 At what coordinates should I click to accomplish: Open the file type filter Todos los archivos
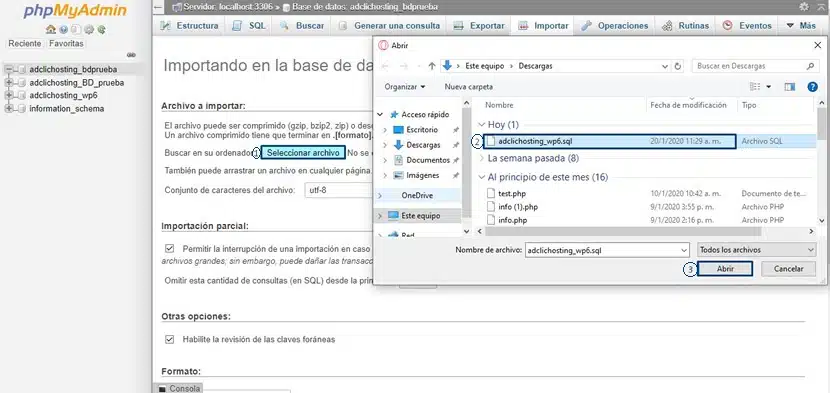coord(757,249)
